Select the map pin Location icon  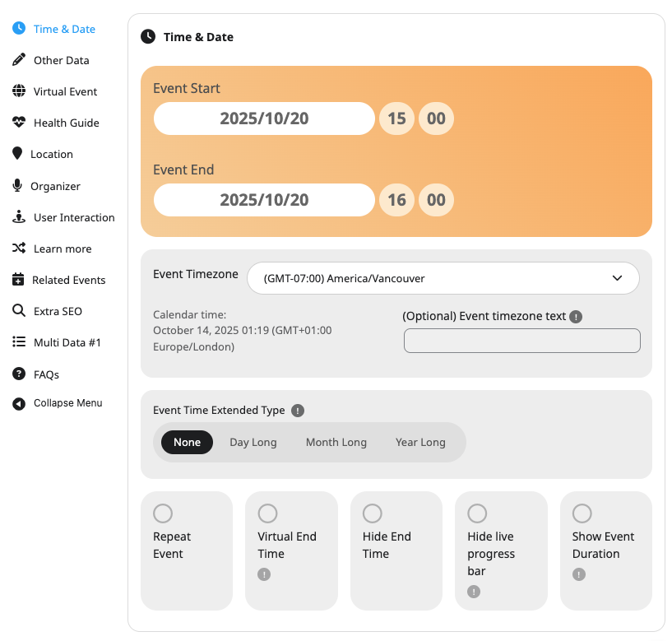17,154
